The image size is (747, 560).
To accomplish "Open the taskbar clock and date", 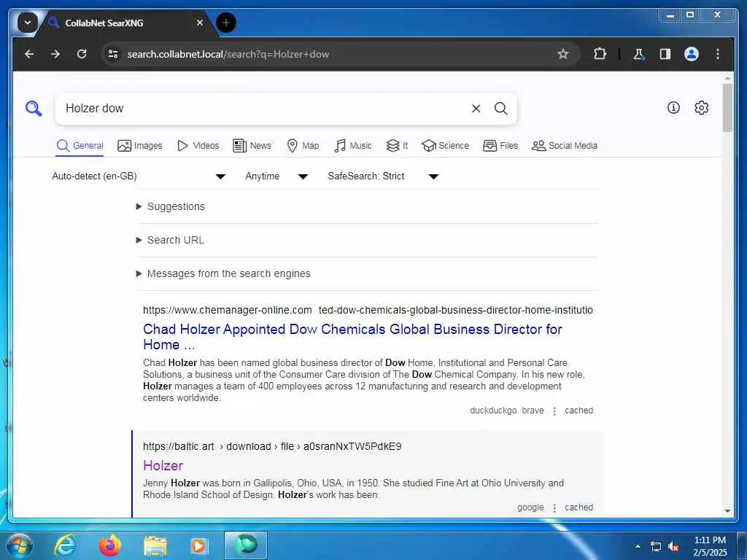I will tap(710, 546).
